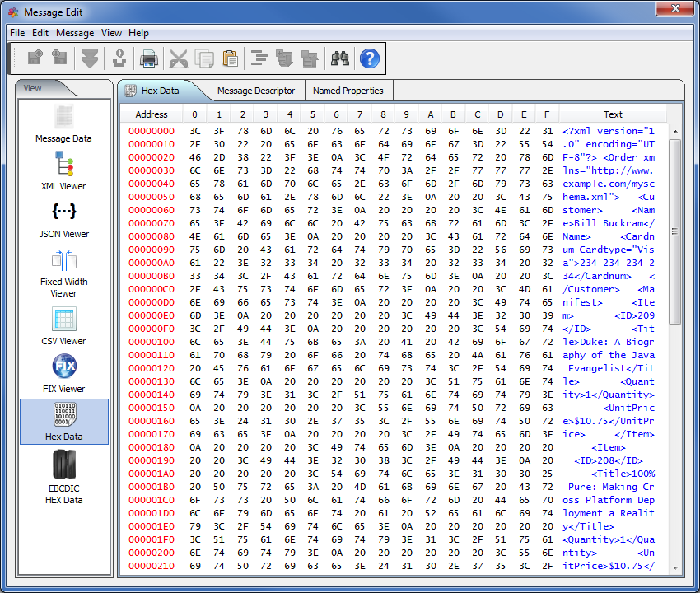
Task: Click text 'loyment a Realit'
Action: tap(609, 513)
